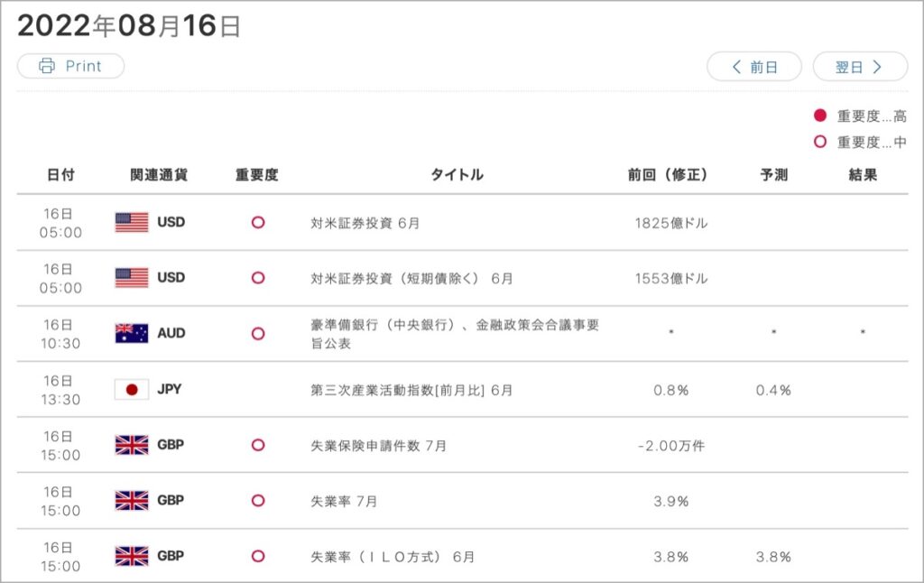Click the Japan flag icon
This screenshot has width=924, height=583.
132,389
